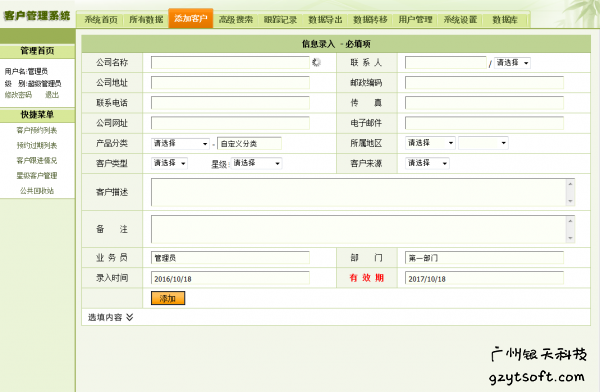
Task: Select the 添加客户 tab
Action: coord(191,18)
